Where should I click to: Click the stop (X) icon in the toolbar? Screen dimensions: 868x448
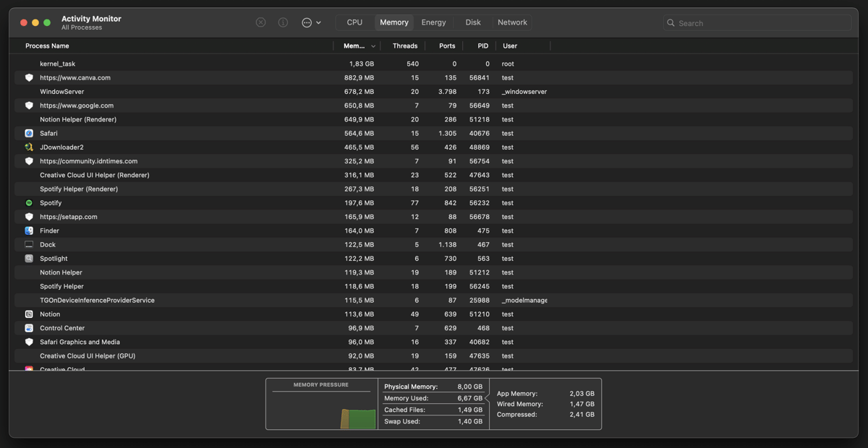260,22
